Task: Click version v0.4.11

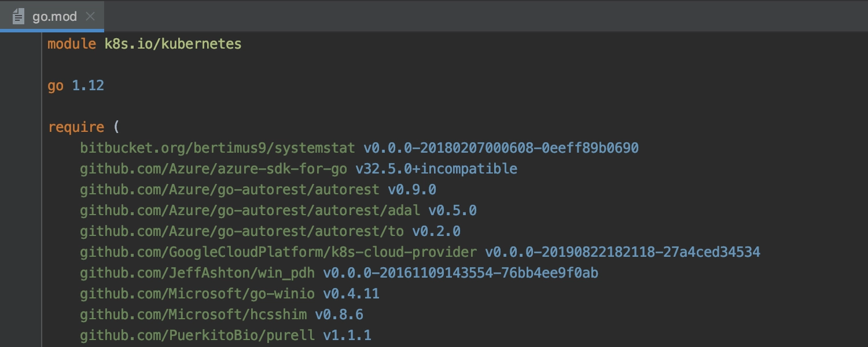Action: (351, 294)
